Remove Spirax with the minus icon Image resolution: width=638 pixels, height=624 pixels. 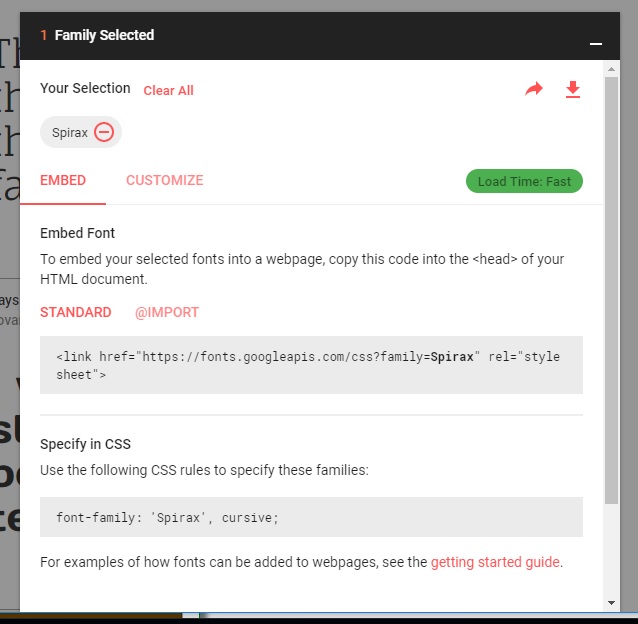tap(104, 132)
